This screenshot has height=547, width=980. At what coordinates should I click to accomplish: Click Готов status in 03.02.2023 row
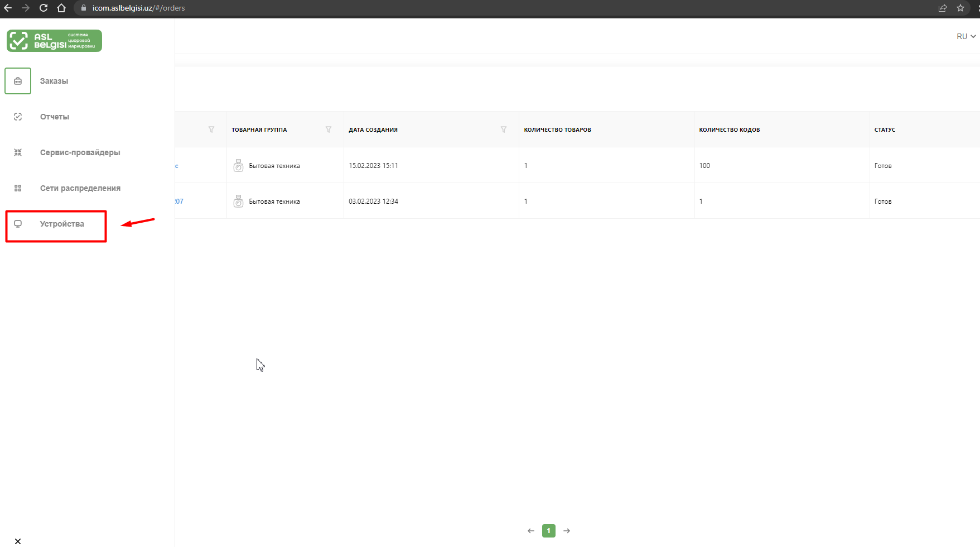pos(883,201)
